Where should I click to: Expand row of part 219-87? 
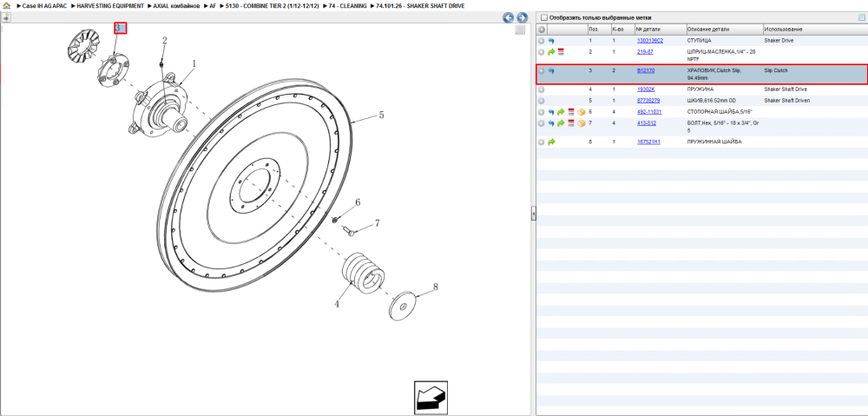coord(542,51)
